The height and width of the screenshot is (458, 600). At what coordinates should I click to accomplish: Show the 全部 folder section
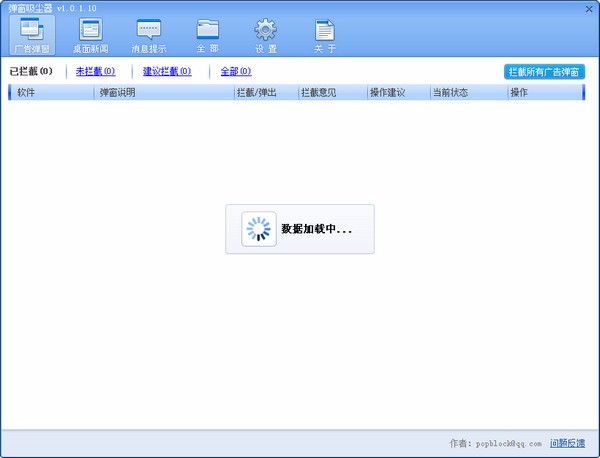207,35
